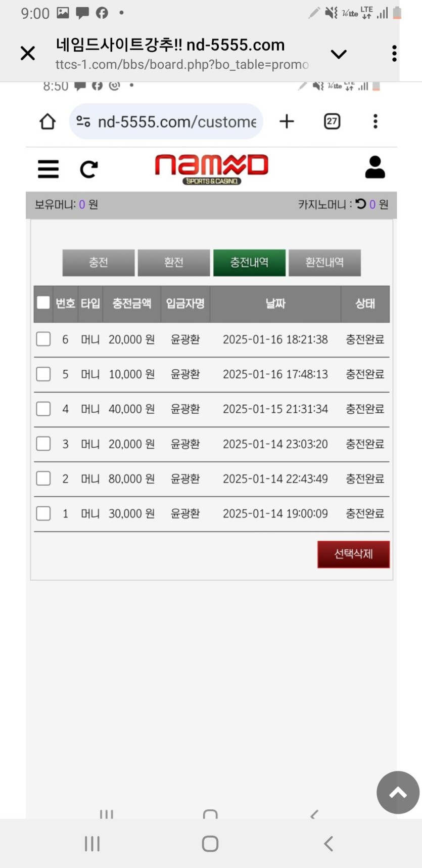Refresh the casino money balance icon
This screenshot has width=422, height=868.
(x=360, y=204)
